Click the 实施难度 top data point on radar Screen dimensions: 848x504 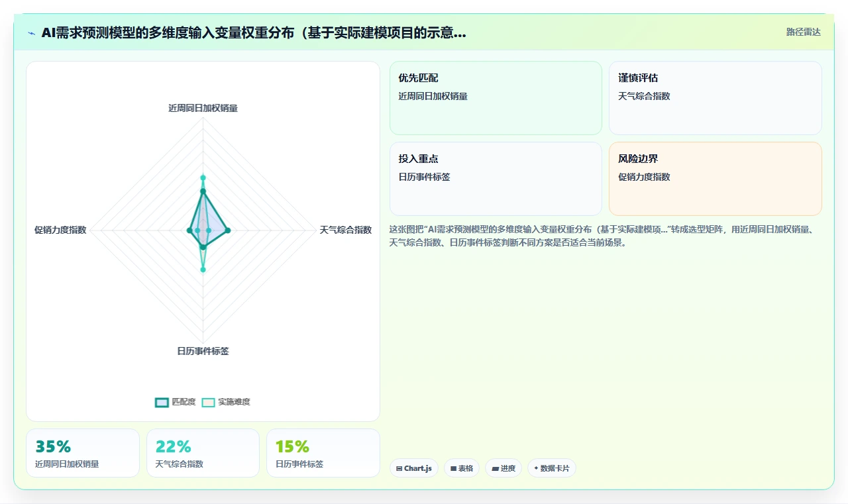(x=203, y=177)
